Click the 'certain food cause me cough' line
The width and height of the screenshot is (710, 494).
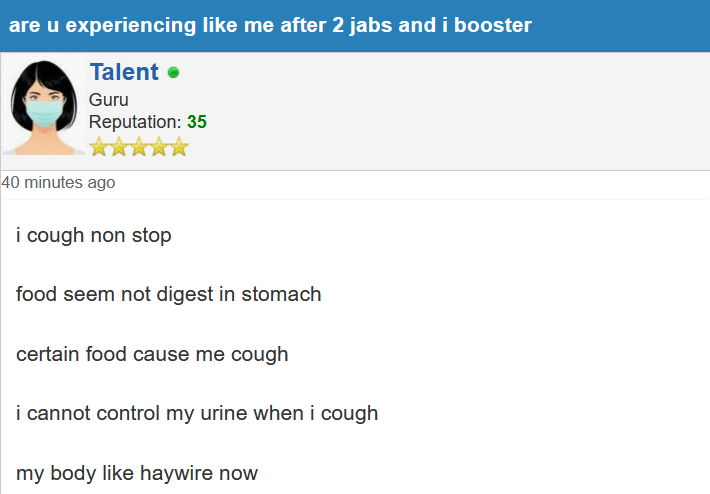152,354
